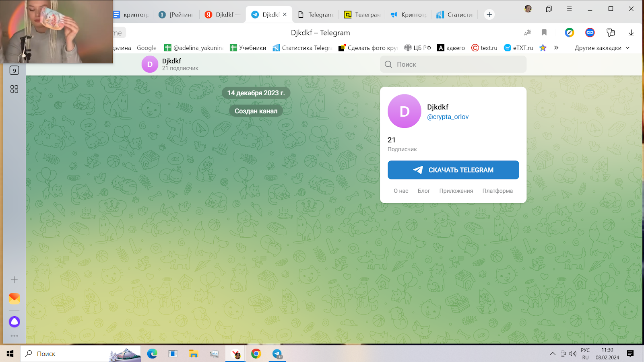The height and width of the screenshot is (362, 644).
Task: Open the tab counter icon showing 9
Action: click(x=14, y=70)
